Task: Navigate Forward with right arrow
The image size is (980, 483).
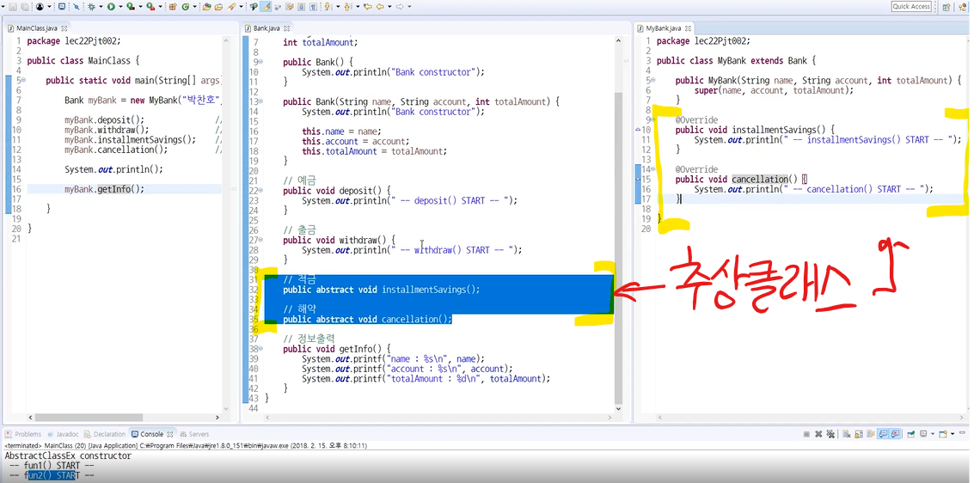Action: (400, 7)
